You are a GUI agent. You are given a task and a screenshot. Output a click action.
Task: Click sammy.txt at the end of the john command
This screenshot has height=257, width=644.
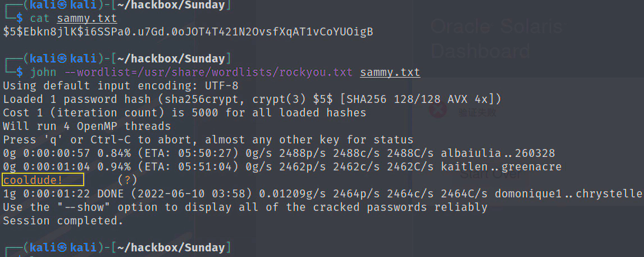point(390,73)
